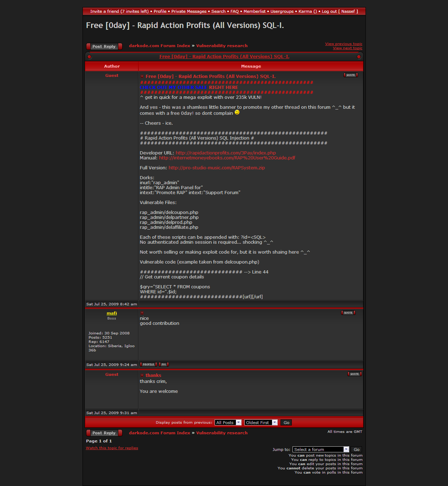Open the 'Select a forum' jump dropdown
Screen dimensions: 448x486
[x=321, y=450]
